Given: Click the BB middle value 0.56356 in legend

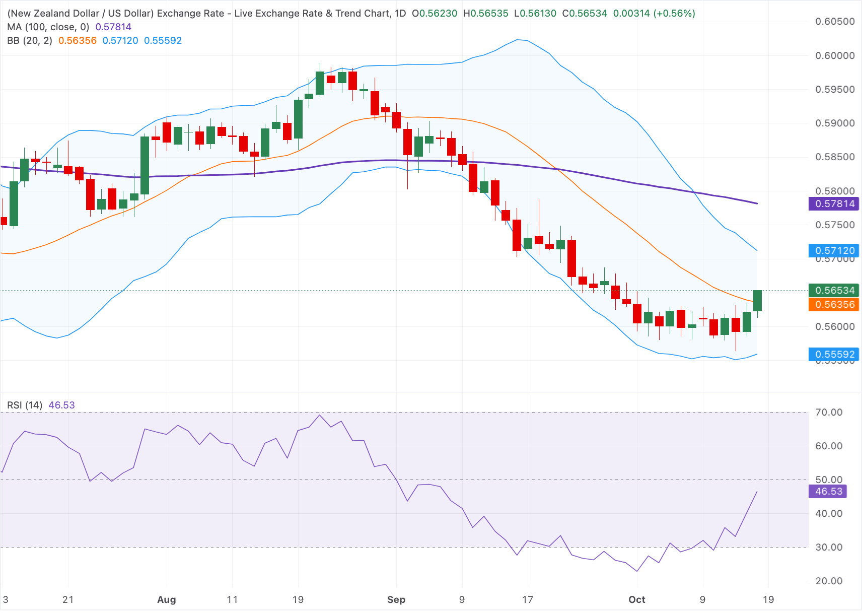Looking at the screenshot, I should pyautogui.click(x=78, y=41).
